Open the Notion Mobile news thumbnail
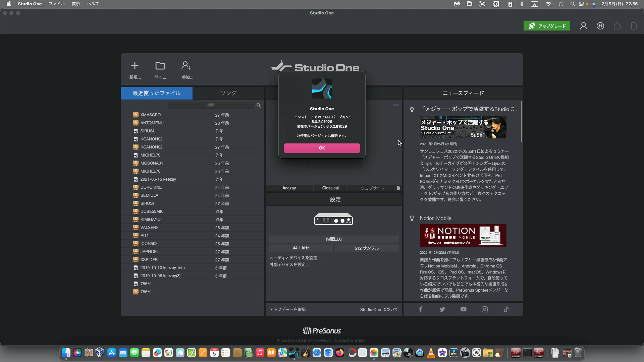644x362 pixels. (463, 236)
